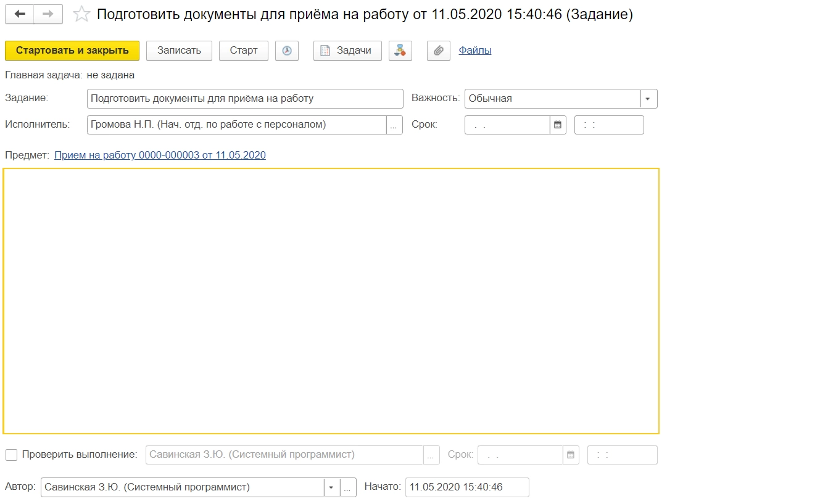Go forward using the right arrow button

pos(48,14)
